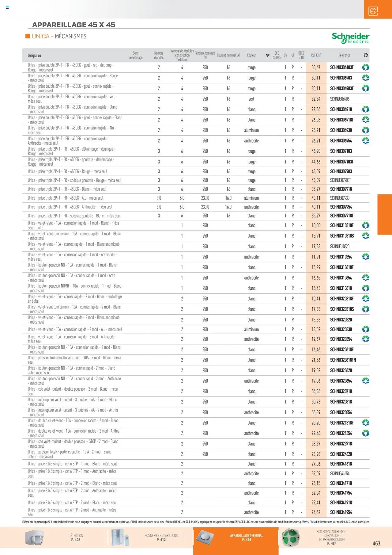
Task: Select reference SCHNU323718
Action: [341, 444]
